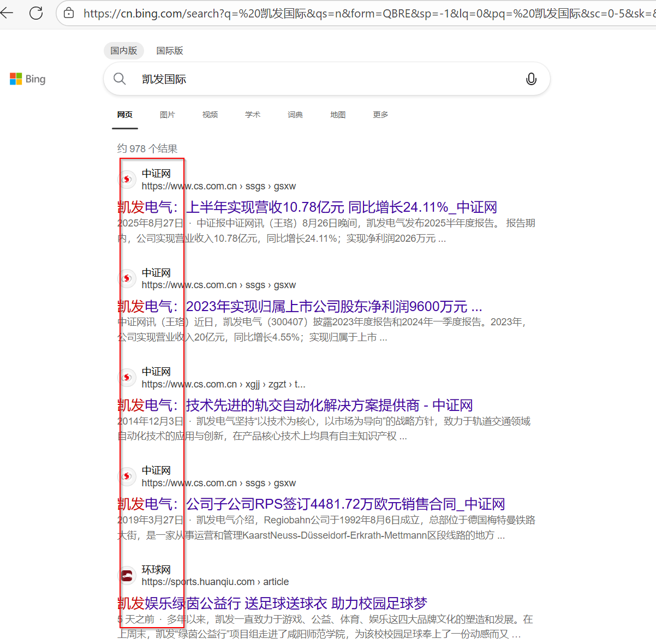The height and width of the screenshot is (644, 656).
Task: Click the snippet dated 2025年8月27日
Action: [x=326, y=231]
